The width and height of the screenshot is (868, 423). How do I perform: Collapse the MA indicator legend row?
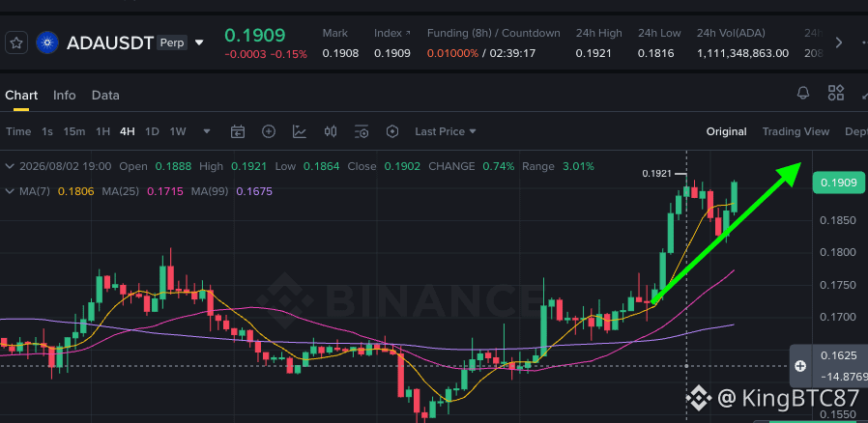coord(10,191)
